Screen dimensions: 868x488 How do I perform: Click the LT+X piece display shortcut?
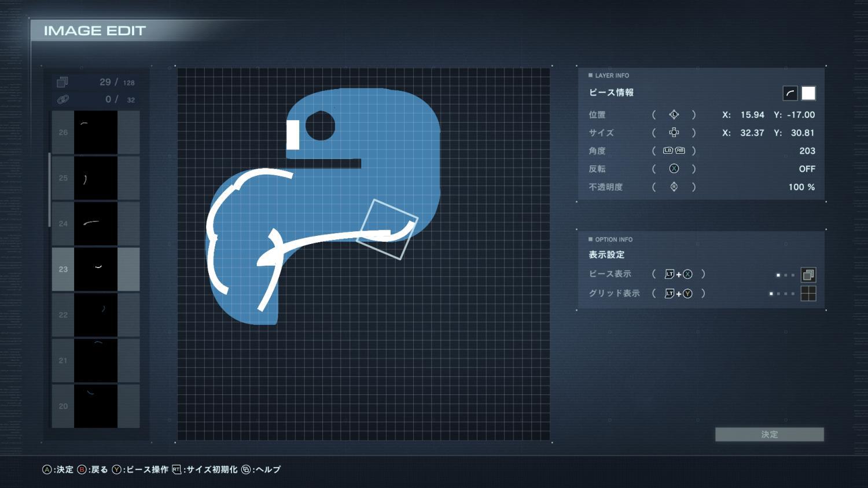(679, 274)
